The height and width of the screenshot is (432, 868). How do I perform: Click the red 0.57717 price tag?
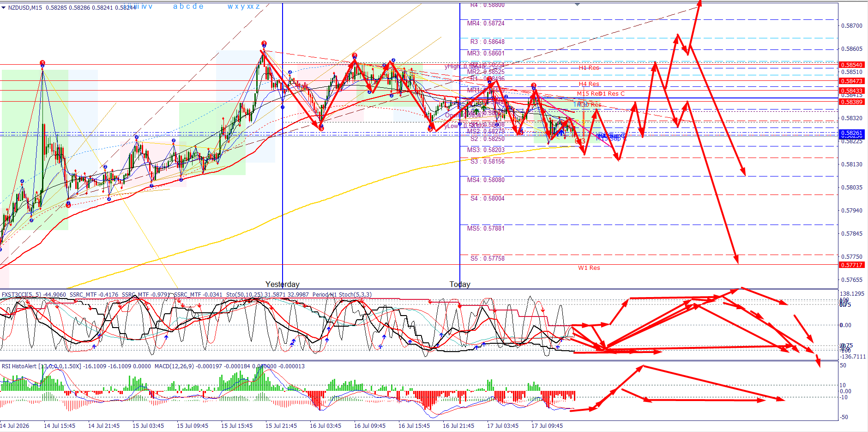[x=851, y=265]
